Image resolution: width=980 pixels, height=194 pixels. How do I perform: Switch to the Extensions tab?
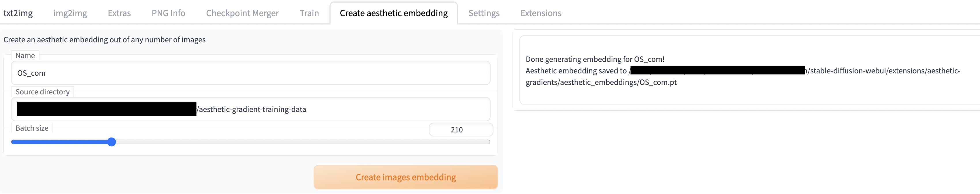pos(541,13)
